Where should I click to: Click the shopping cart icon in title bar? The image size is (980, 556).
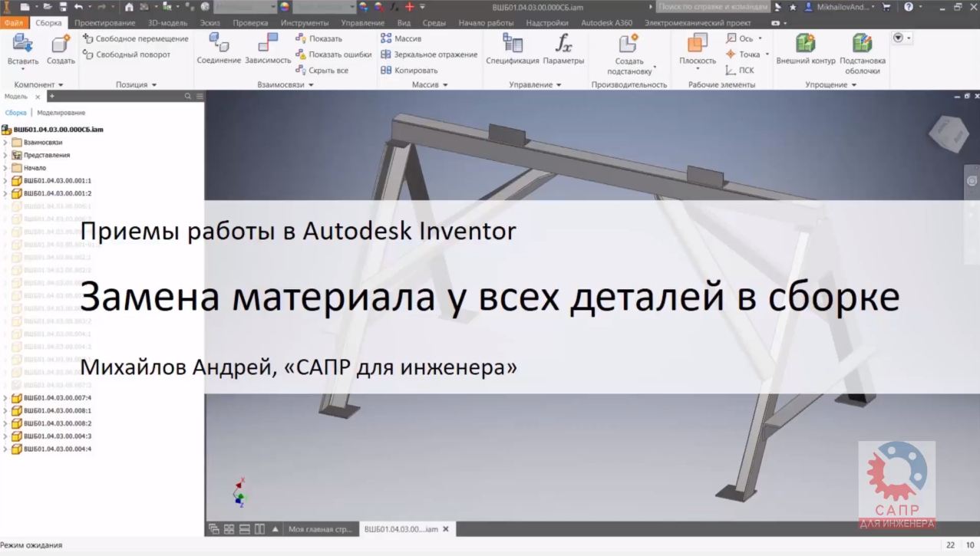pyautogui.click(x=887, y=7)
